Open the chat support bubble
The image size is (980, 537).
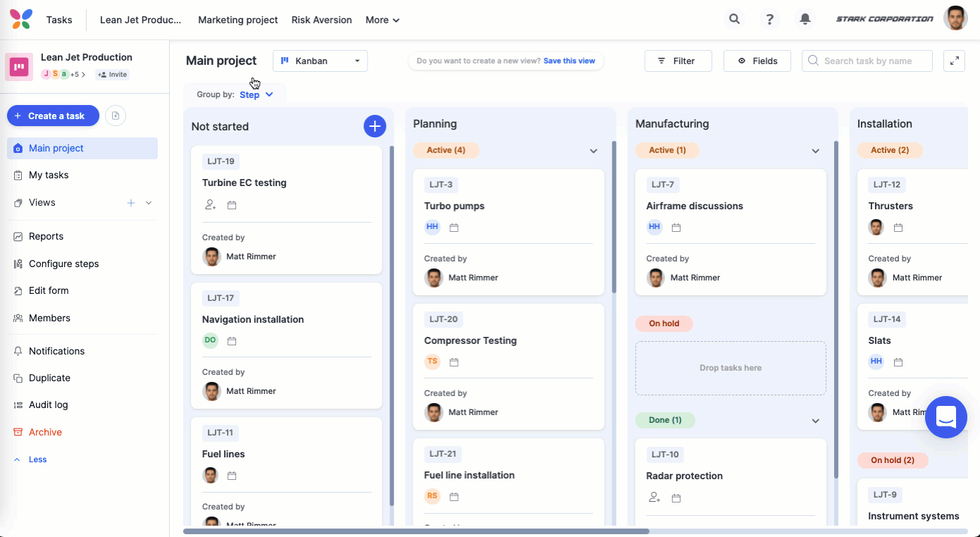pos(945,416)
